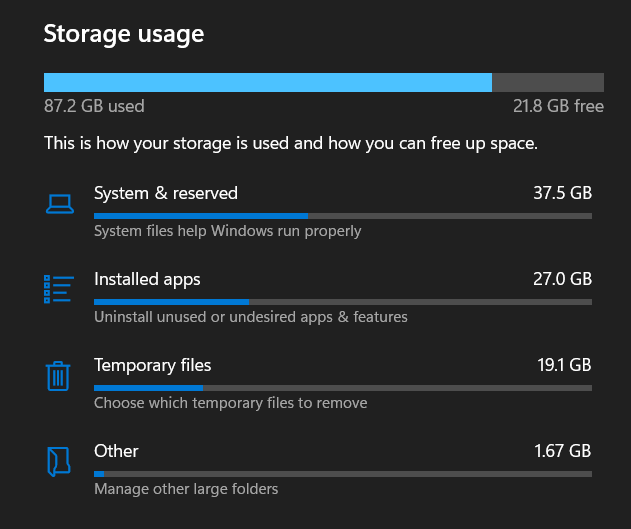Click the trash can icon for Temporary files

coord(58,375)
